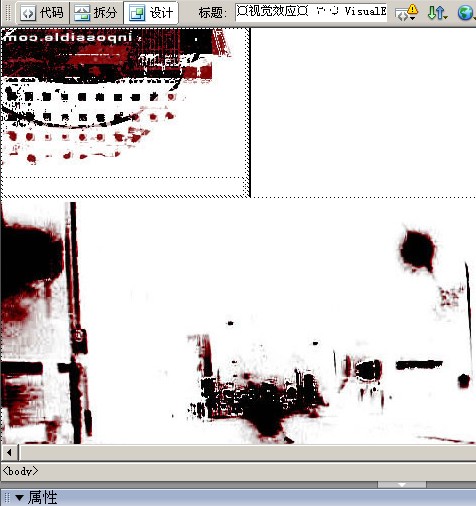Switch to Split view (拆分)

(96, 13)
